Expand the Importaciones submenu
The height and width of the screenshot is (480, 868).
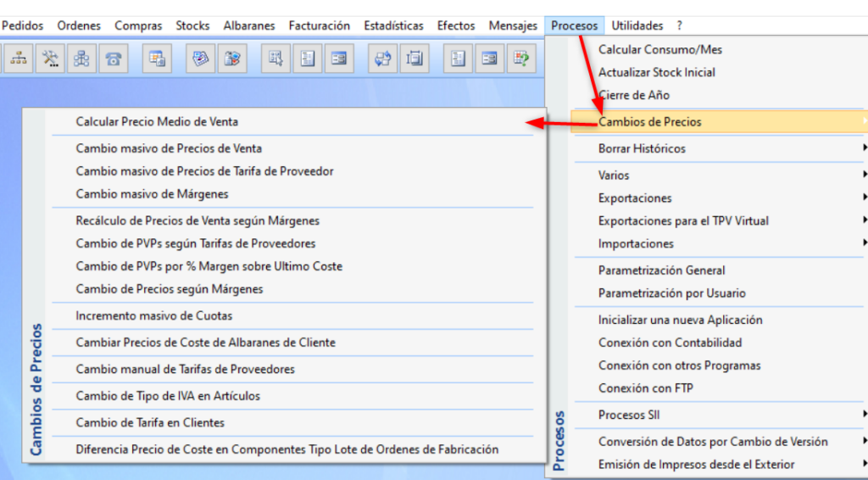click(x=636, y=243)
